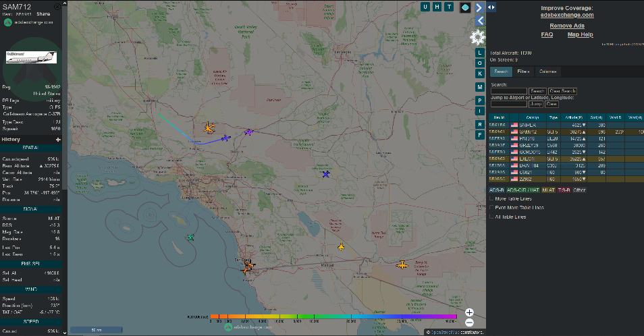
Task: Toggle the H map button
Action: click(x=437, y=7)
